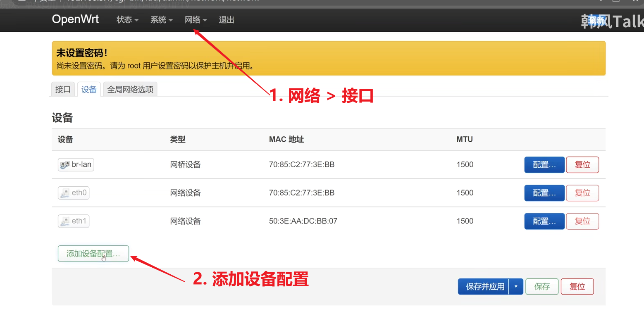Open the 网络 dropdown menu

pyautogui.click(x=196, y=20)
